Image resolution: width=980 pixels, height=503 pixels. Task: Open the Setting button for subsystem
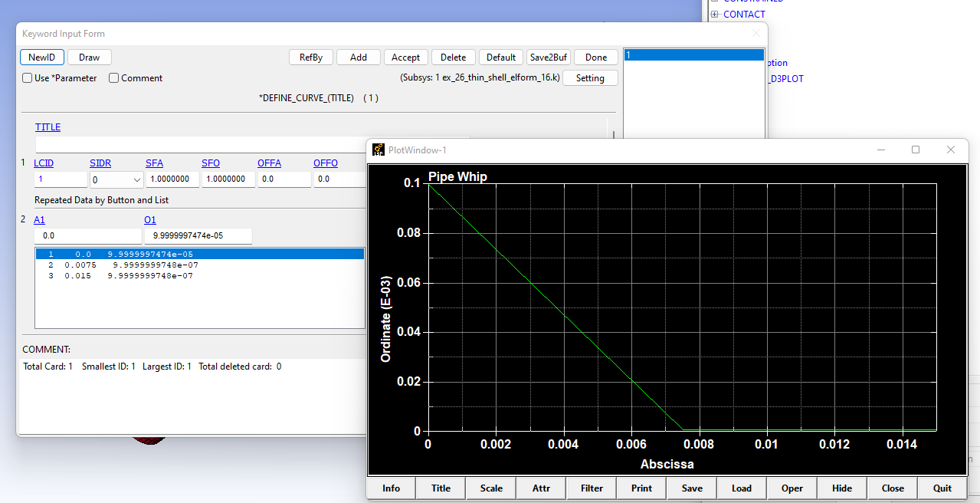click(590, 78)
